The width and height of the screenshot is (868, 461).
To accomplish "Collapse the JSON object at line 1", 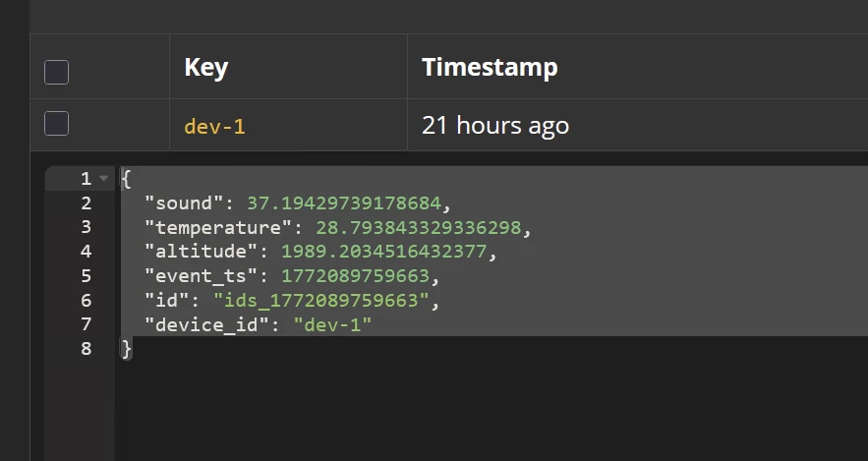I will [x=104, y=179].
